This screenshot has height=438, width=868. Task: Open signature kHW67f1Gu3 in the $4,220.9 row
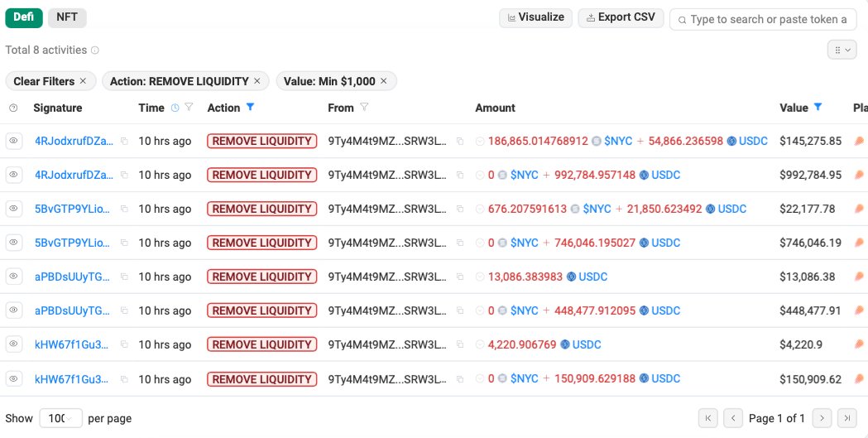[x=71, y=344]
